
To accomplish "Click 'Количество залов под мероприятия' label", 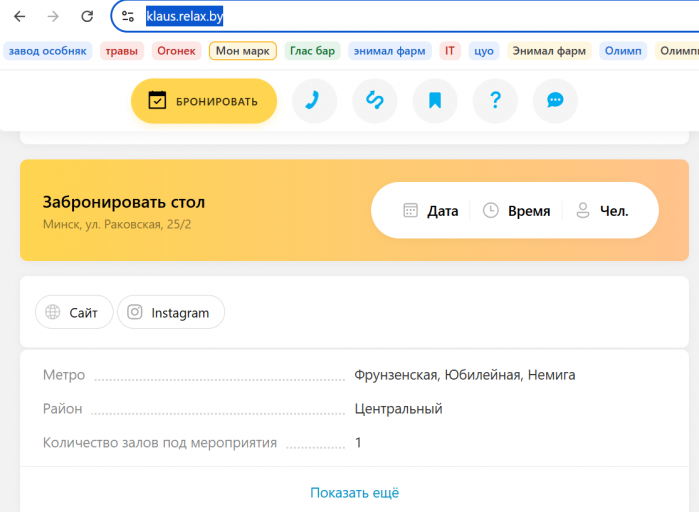I will [160, 443].
